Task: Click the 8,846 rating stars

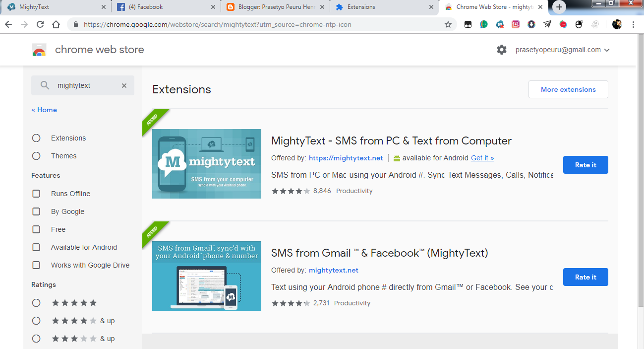Action: (291, 191)
